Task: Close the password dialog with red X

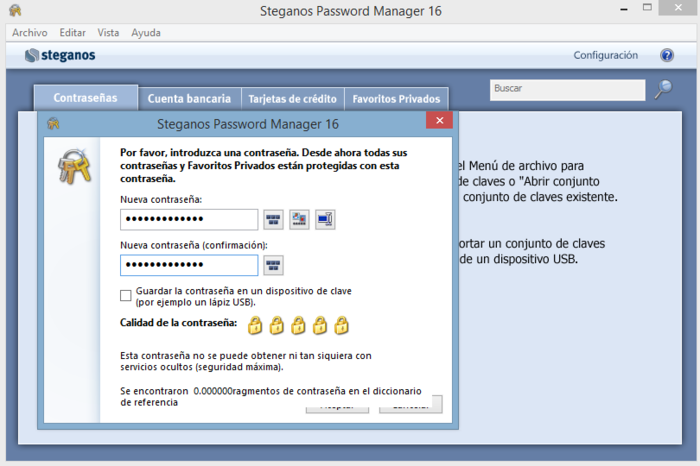Action: pos(439,121)
